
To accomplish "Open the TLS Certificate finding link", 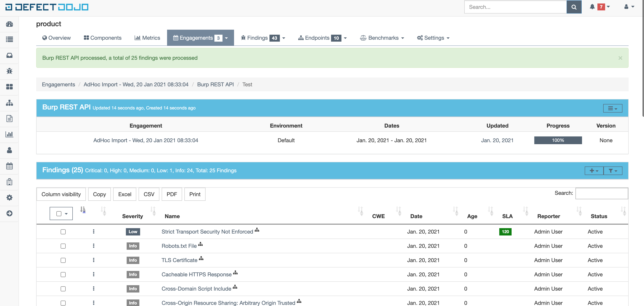I will [179, 260].
